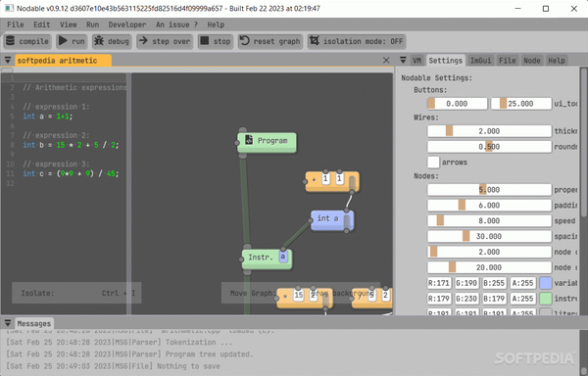Toggle isolation mode OFF button
This screenshot has height=376, width=588.
click(x=357, y=41)
